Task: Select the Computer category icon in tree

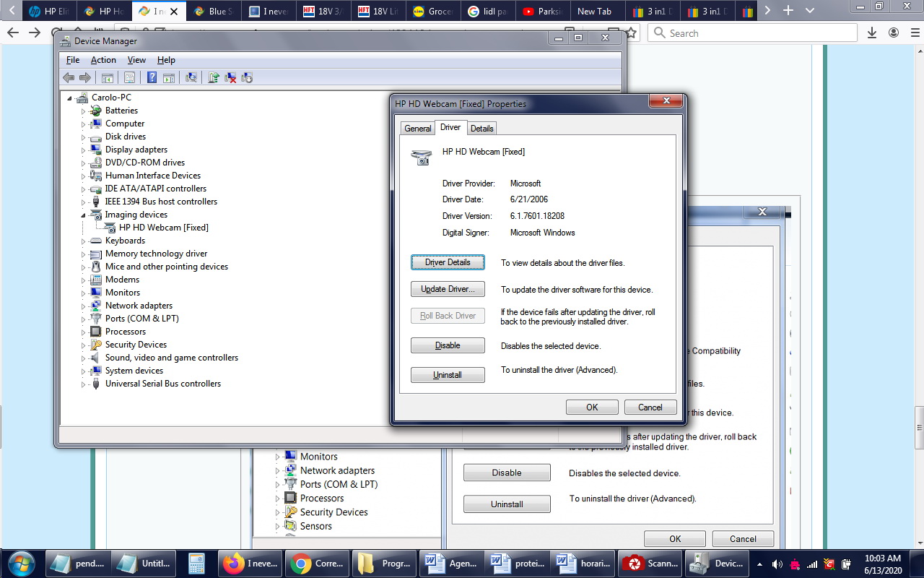Action: [95, 124]
